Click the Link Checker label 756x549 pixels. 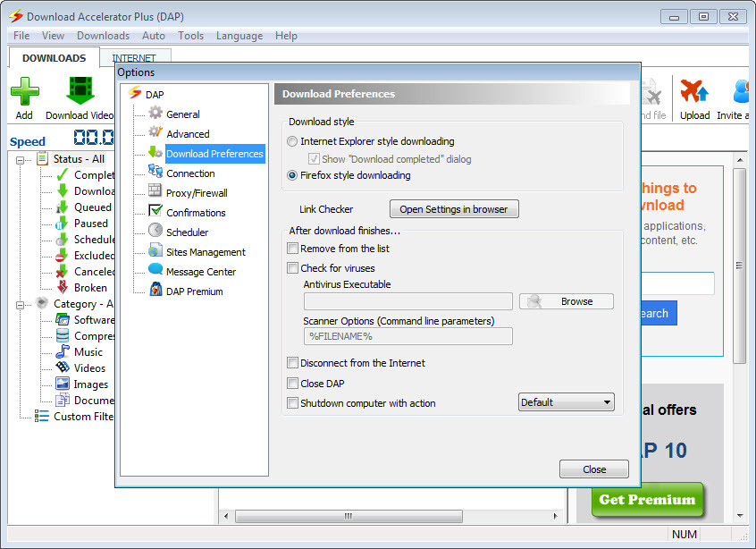coord(326,209)
